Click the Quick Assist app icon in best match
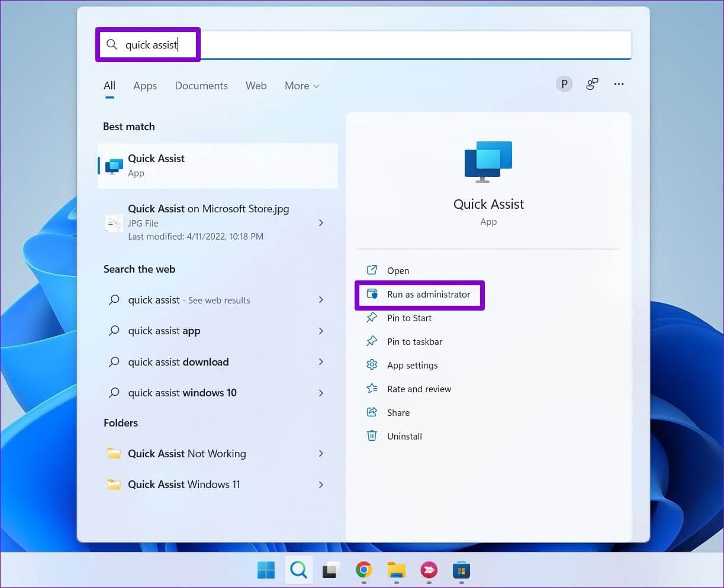The width and height of the screenshot is (724, 588). click(114, 166)
